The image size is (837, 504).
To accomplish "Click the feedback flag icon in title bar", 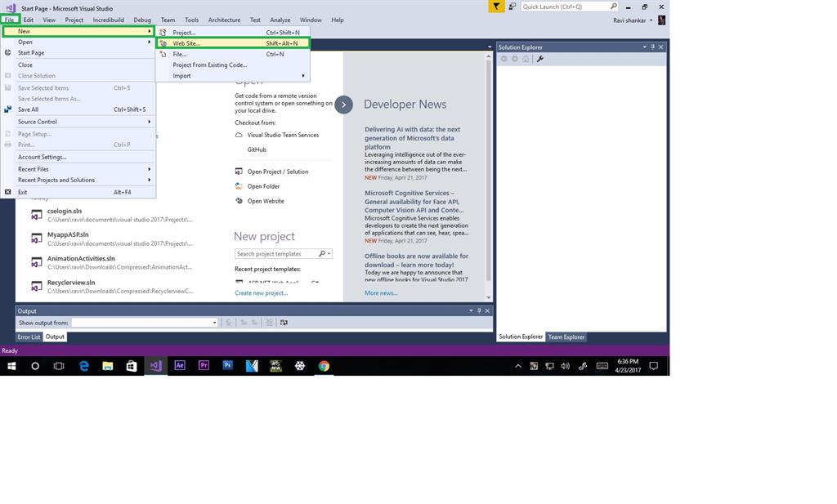I will tap(496, 7).
